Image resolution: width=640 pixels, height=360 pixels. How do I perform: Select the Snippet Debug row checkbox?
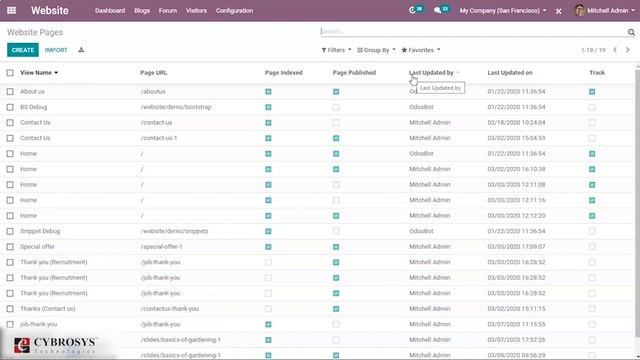[x=10, y=231]
